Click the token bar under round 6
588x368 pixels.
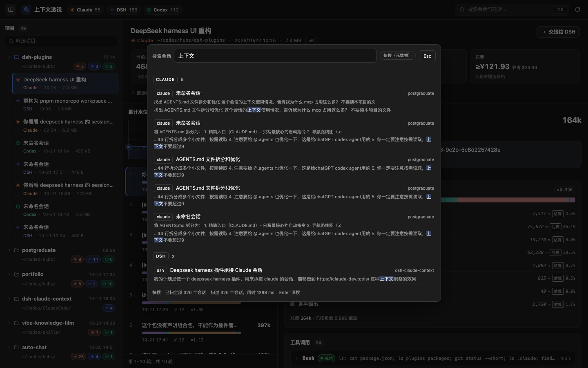coord(191,333)
